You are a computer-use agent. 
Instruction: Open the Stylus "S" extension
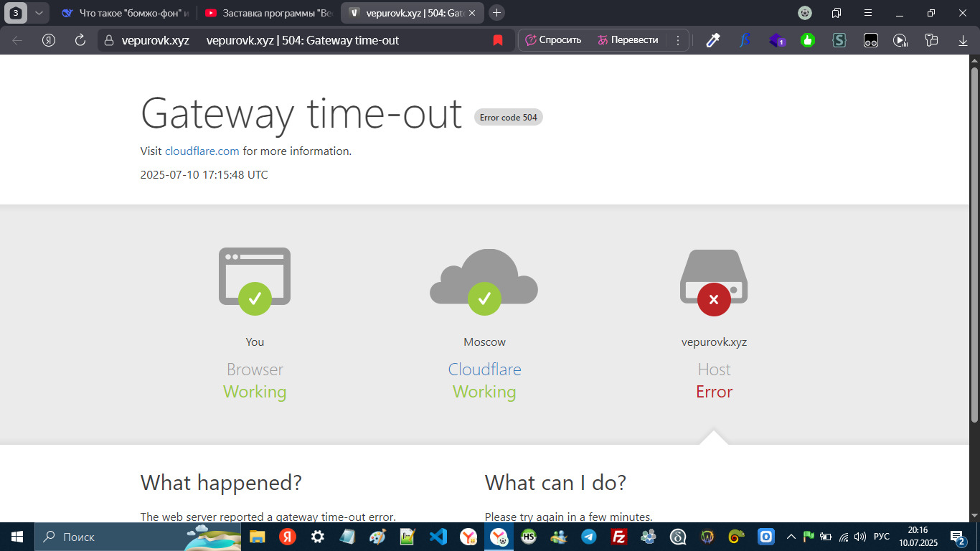[x=839, y=40]
